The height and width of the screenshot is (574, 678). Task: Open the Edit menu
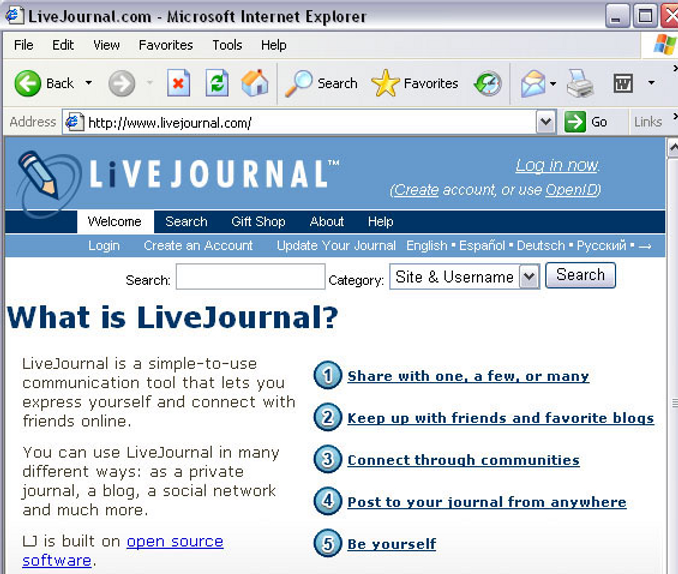coord(63,45)
